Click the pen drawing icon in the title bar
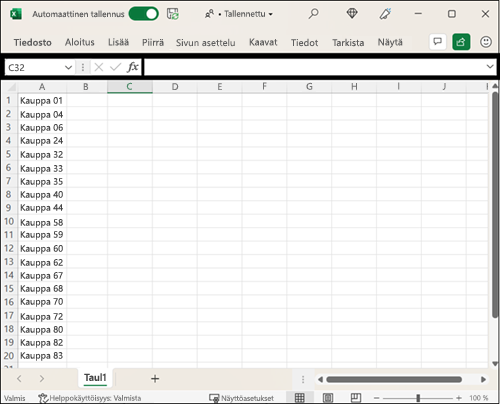The height and width of the screenshot is (404, 500). [x=385, y=14]
